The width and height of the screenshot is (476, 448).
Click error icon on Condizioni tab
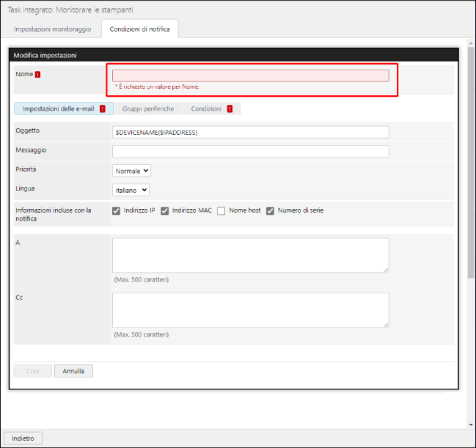(230, 109)
